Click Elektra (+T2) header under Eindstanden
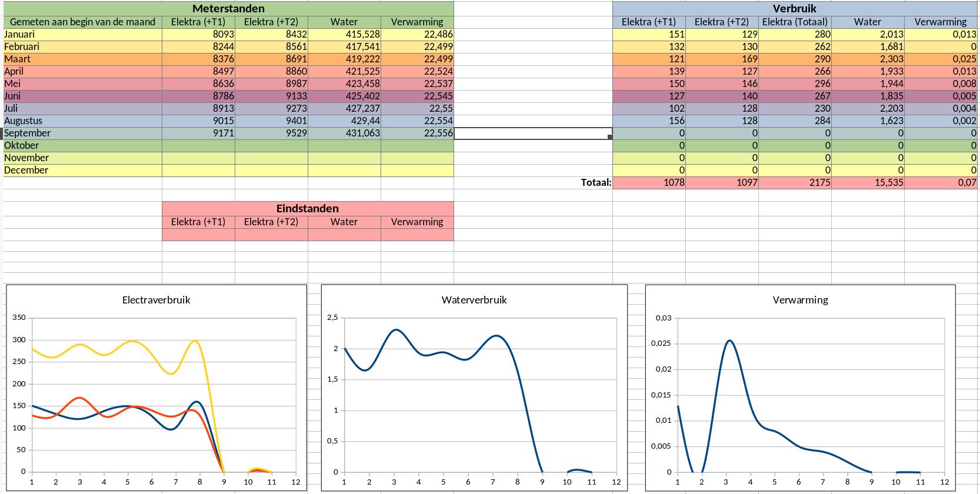The width and height of the screenshot is (980, 494). (x=271, y=222)
